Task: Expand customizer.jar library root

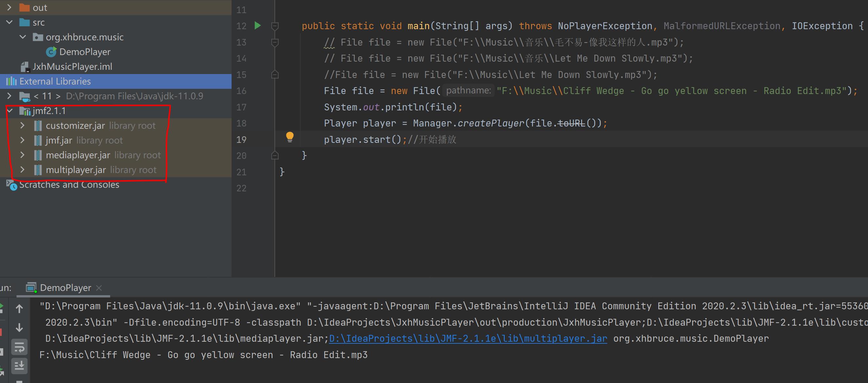Action: [x=23, y=125]
